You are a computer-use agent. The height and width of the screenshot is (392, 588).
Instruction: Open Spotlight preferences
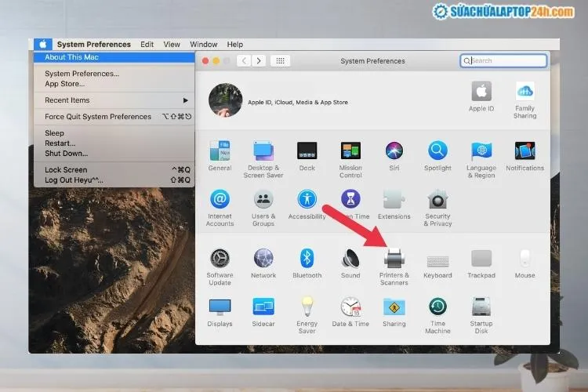(x=437, y=151)
